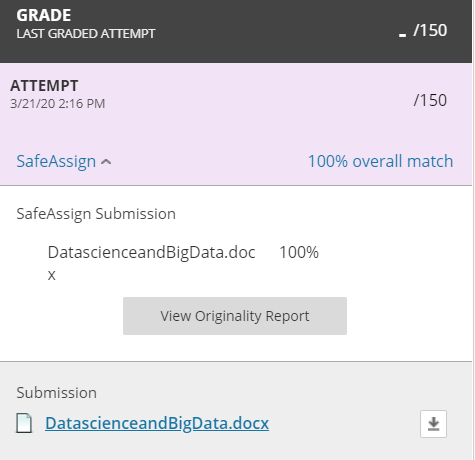
Task: Click the /150 total in the Grade header
Action: [430, 31]
